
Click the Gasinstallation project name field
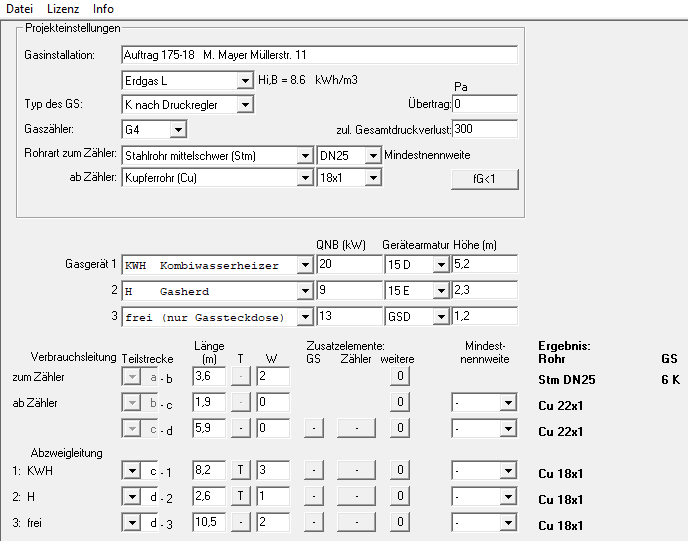pyautogui.click(x=319, y=55)
